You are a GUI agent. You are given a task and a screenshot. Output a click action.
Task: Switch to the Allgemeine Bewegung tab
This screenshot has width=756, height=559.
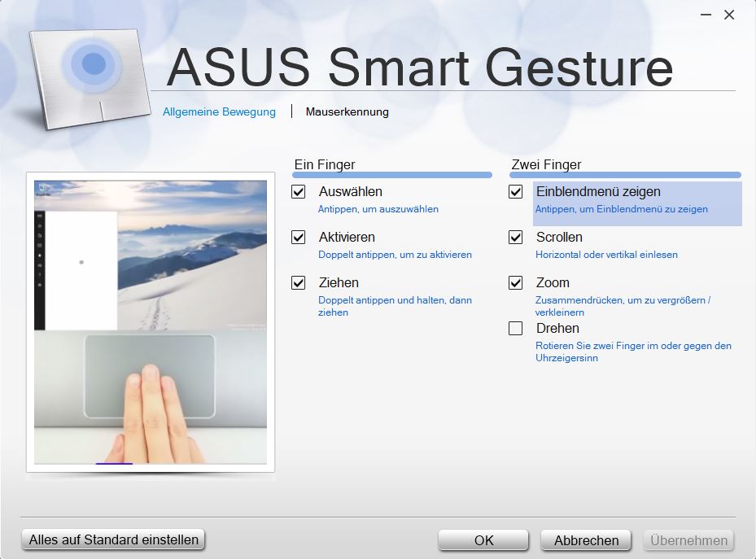[219, 111]
